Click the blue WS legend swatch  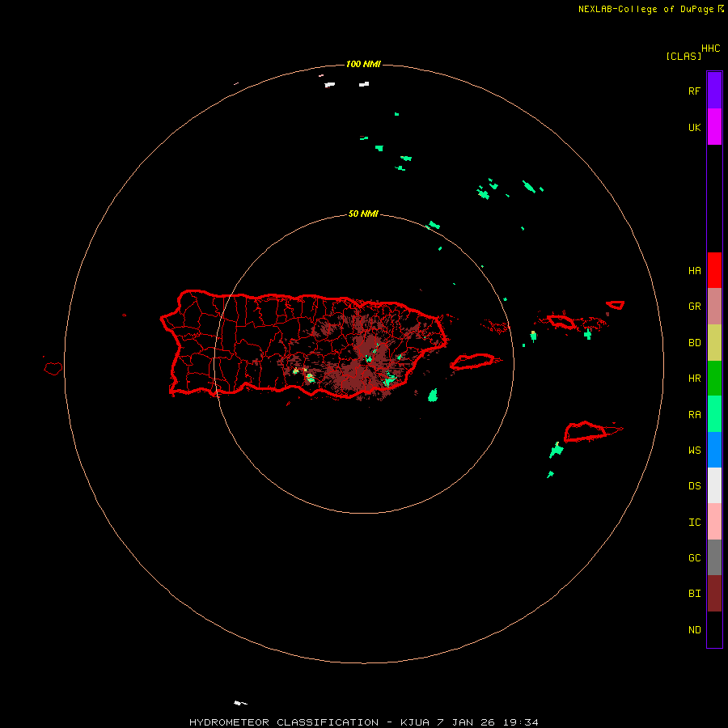coord(714,450)
